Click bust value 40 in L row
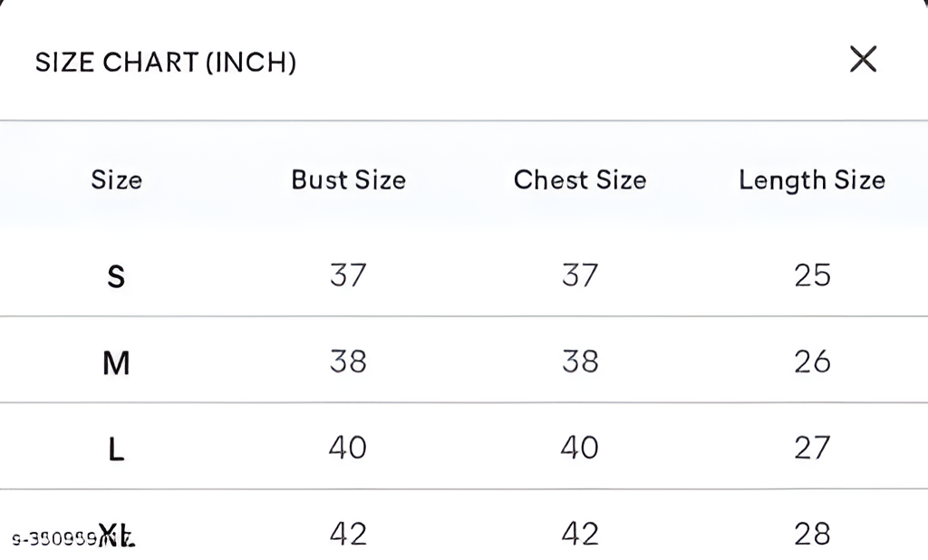The image size is (928, 560). tap(348, 448)
